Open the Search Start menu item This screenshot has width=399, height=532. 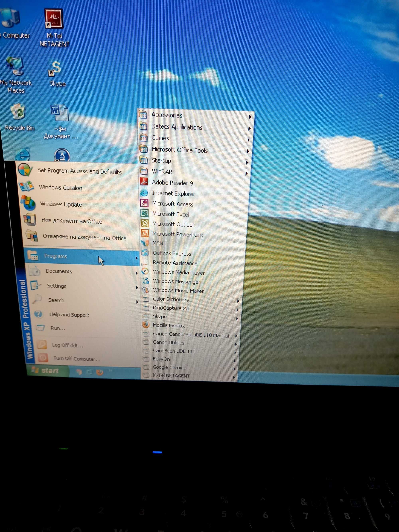(85, 301)
